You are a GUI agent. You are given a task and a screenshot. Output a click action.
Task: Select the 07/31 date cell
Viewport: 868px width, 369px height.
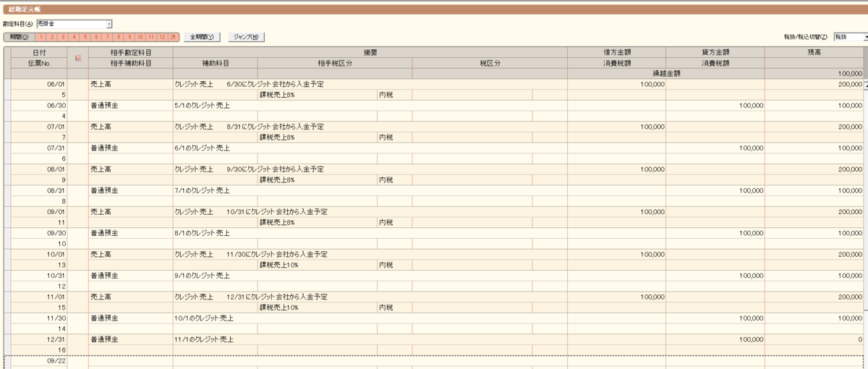click(x=39, y=148)
